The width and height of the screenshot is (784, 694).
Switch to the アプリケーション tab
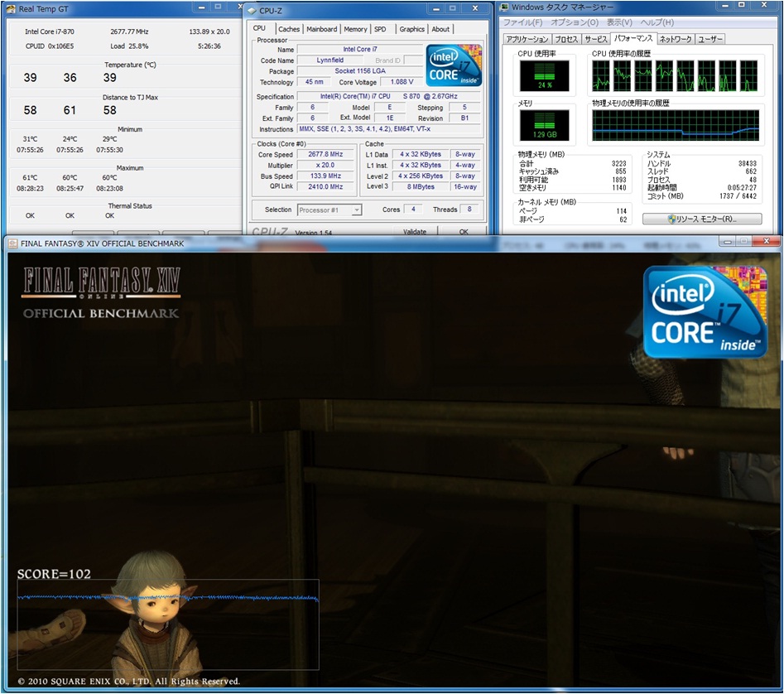click(x=527, y=39)
